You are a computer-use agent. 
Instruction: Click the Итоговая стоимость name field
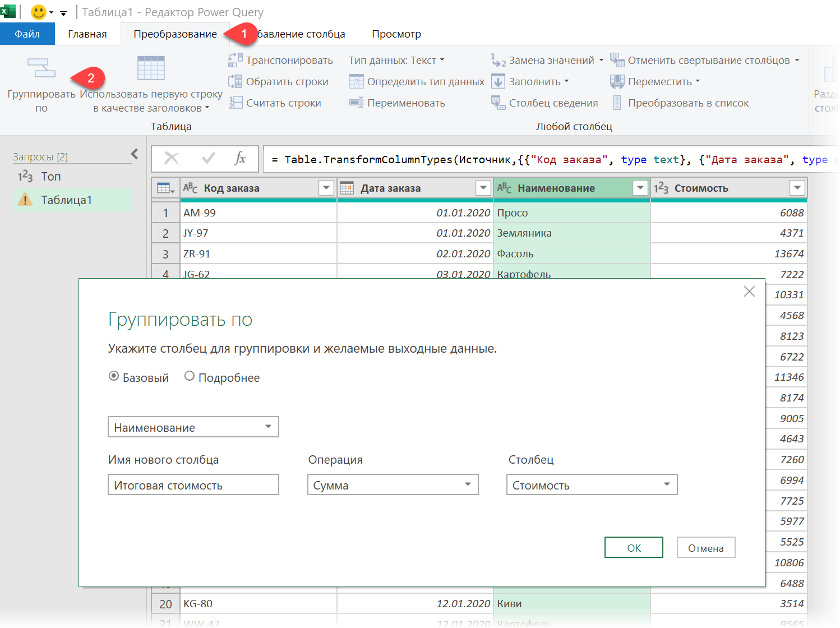tap(193, 484)
